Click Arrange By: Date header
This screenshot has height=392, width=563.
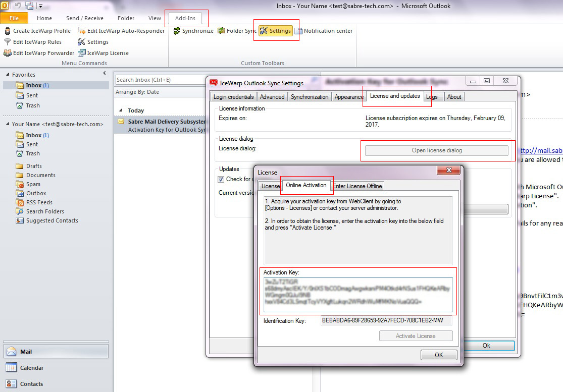tap(137, 92)
